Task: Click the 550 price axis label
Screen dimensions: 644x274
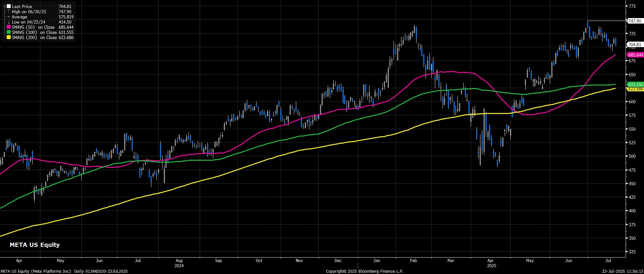Action: [632, 129]
